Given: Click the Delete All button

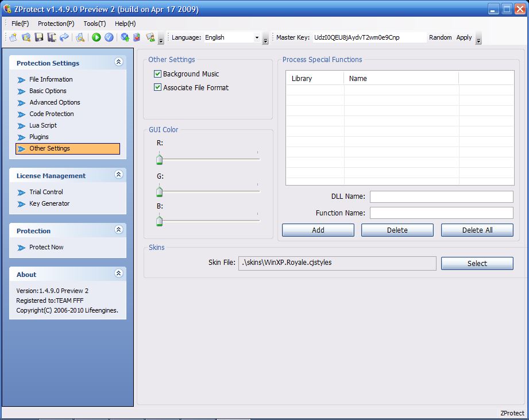Looking at the screenshot, I should coord(477,230).
